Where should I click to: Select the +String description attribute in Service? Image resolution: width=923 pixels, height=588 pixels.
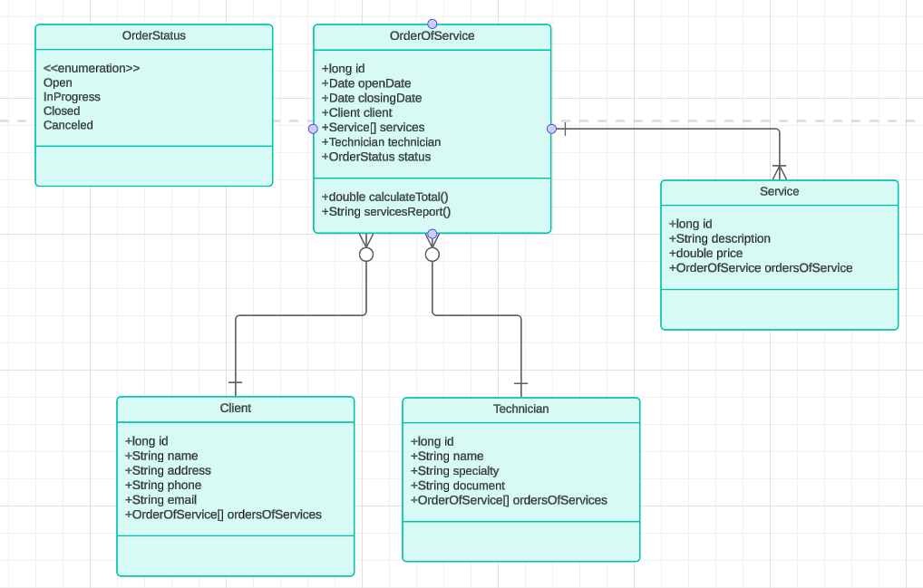(719, 238)
